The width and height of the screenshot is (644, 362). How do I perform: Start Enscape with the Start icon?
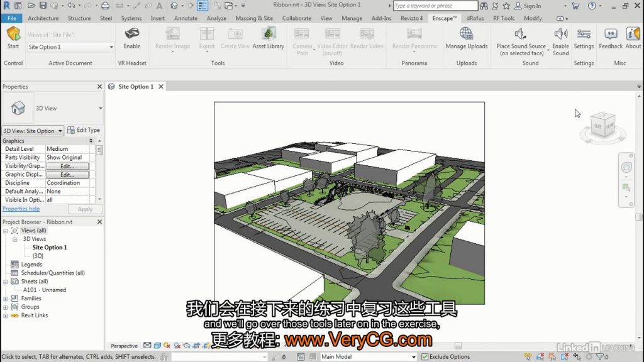click(x=13, y=38)
